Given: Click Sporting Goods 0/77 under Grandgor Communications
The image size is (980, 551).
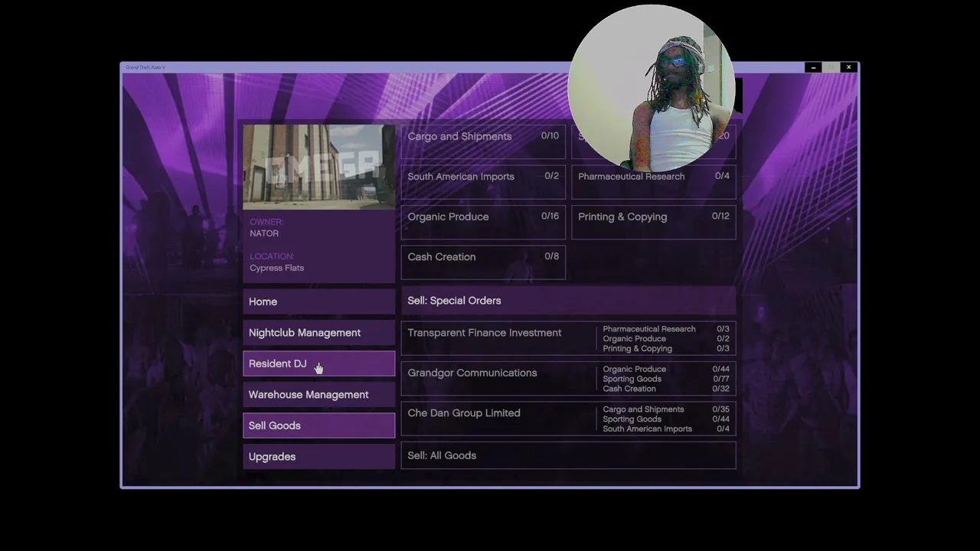Looking at the screenshot, I should [x=666, y=379].
